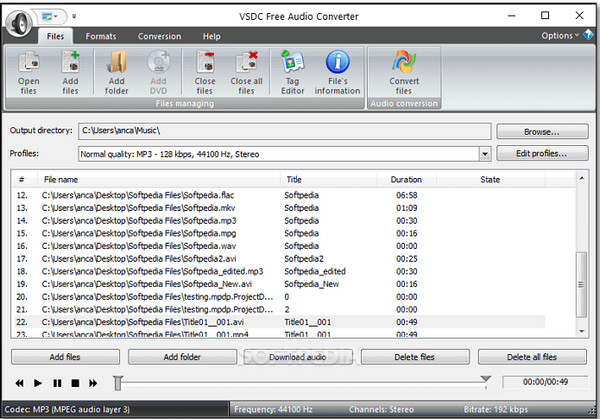Switch to the Files tab
This screenshot has width=600, height=419.
(x=55, y=36)
